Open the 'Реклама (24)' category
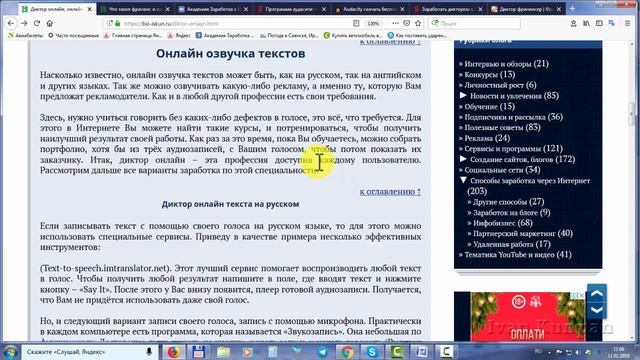This screenshot has width=640, height=360. (x=487, y=138)
